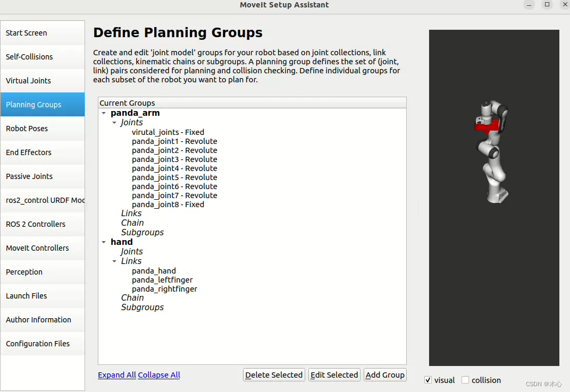Select panda_hand link
Viewport: 570px width, 392px height.
point(154,271)
